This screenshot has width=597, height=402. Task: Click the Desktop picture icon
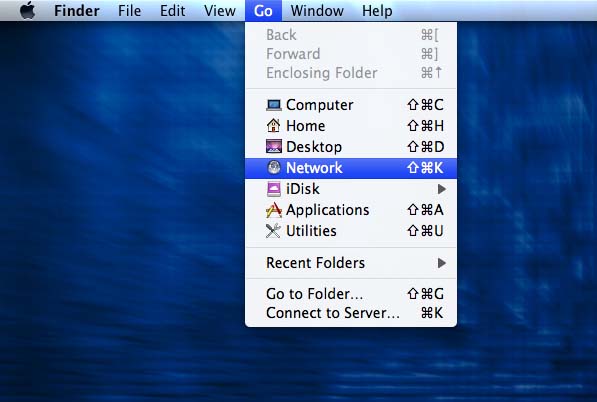coord(273,146)
